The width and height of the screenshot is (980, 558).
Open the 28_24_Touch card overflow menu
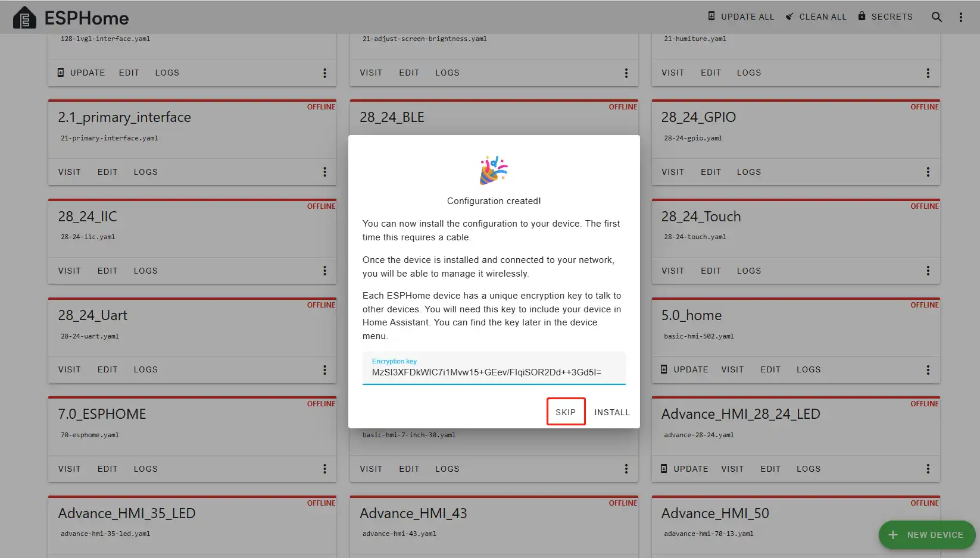[928, 271]
